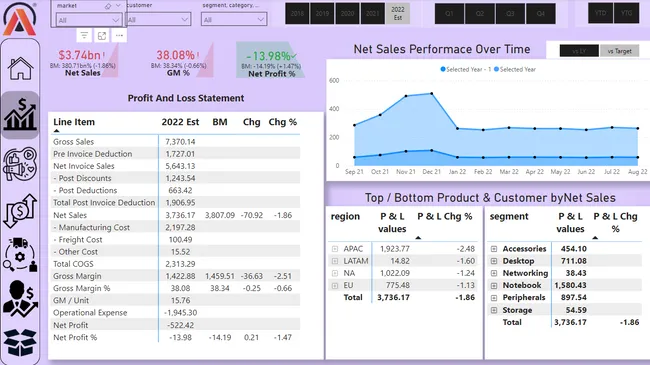Open the executive businessman icon page

click(x=20, y=299)
